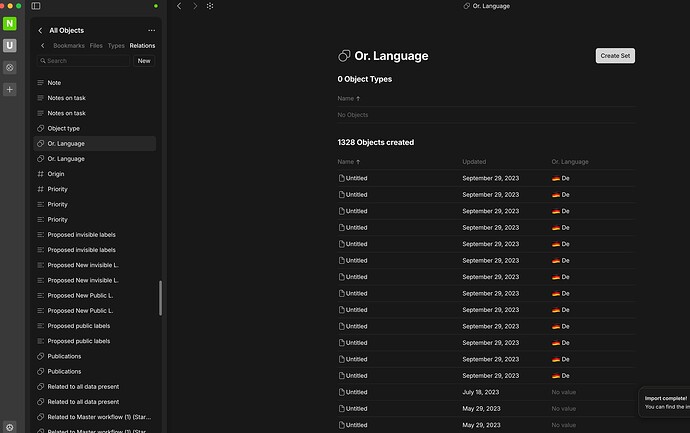Sort the created objects by Name column
690x433 pixels.
tap(349, 161)
